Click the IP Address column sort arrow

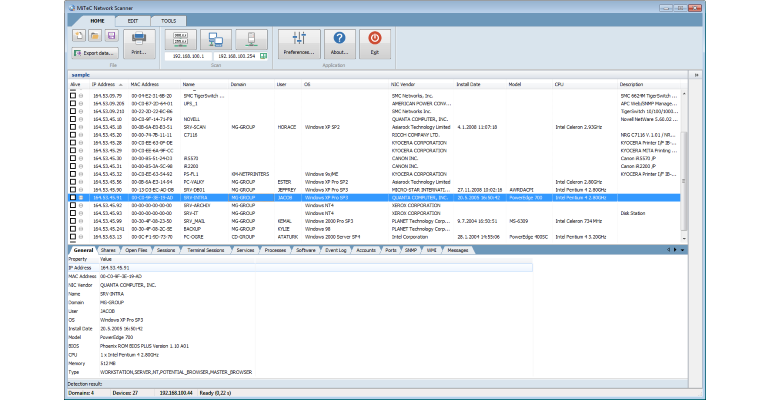coord(121,85)
